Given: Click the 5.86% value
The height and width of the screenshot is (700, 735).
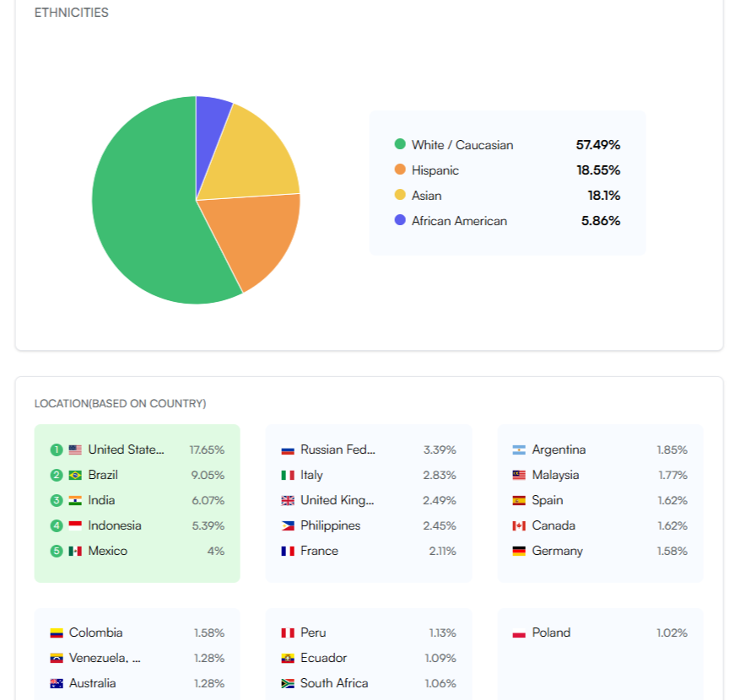Looking at the screenshot, I should 601,221.
